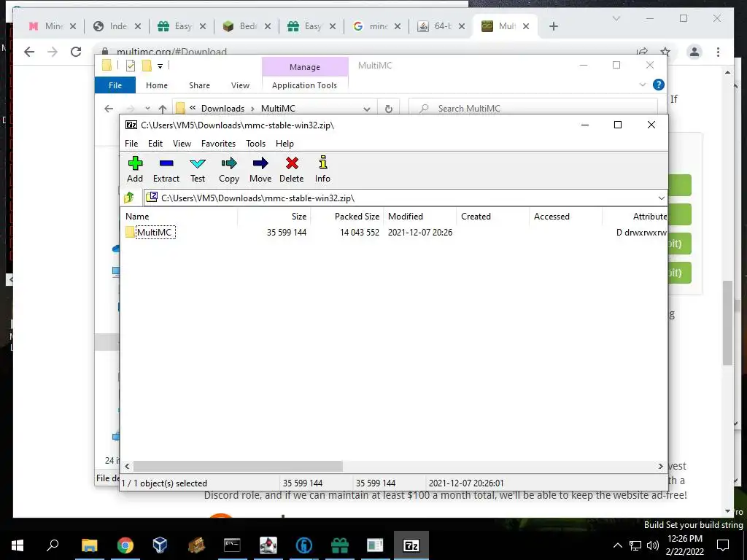Viewport: 747px width, 560px height.
Task: Sort archive list by Created column
Action: (476, 216)
